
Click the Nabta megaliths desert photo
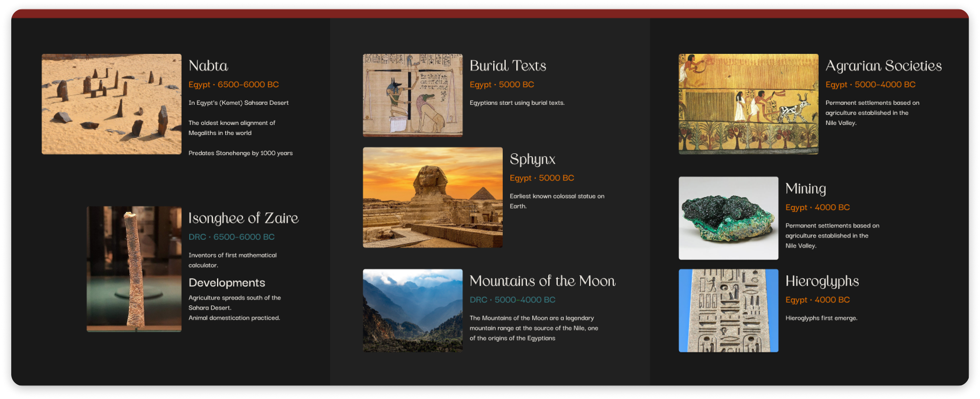click(x=111, y=104)
